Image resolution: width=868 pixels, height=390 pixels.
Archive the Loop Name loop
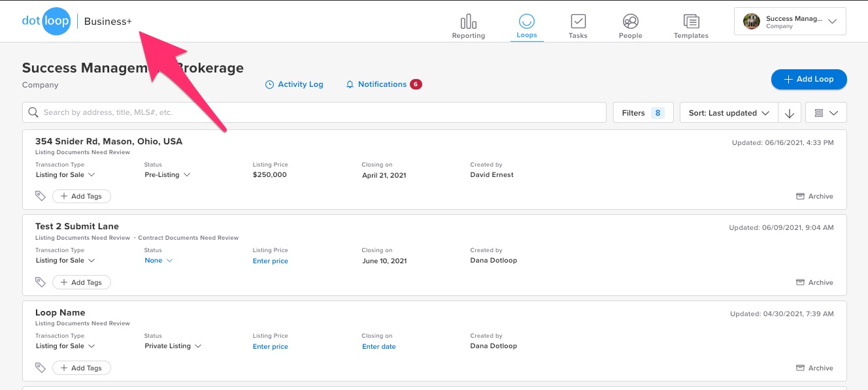(x=814, y=367)
